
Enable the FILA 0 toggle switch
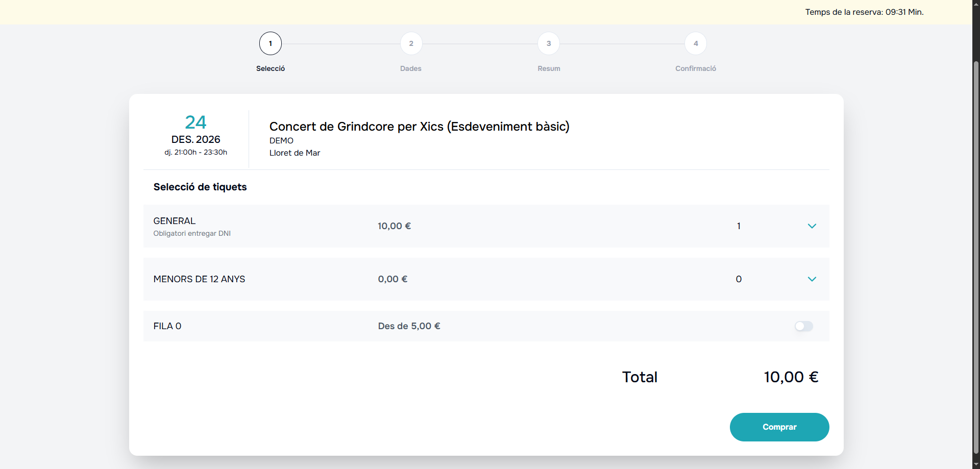click(x=804, y=326)
